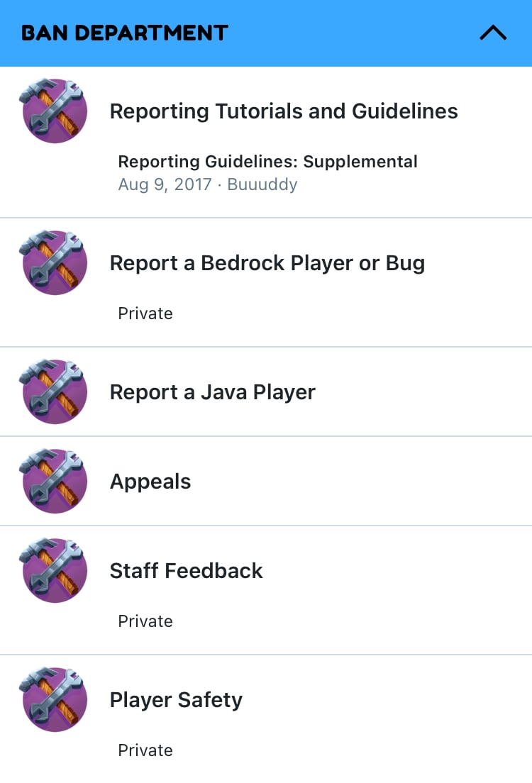The image size is (532, 783).
Task: Open the Staff Feedback forum
Action: [187, 571]
